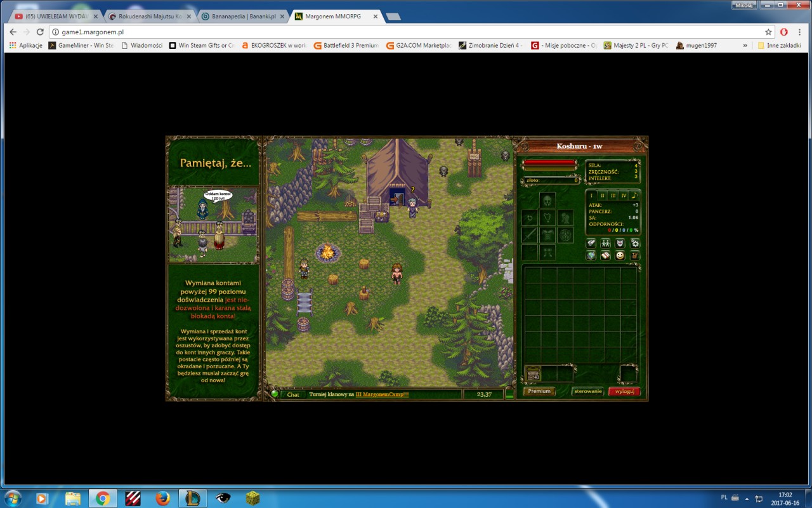Open the skills feather icon

591,243
